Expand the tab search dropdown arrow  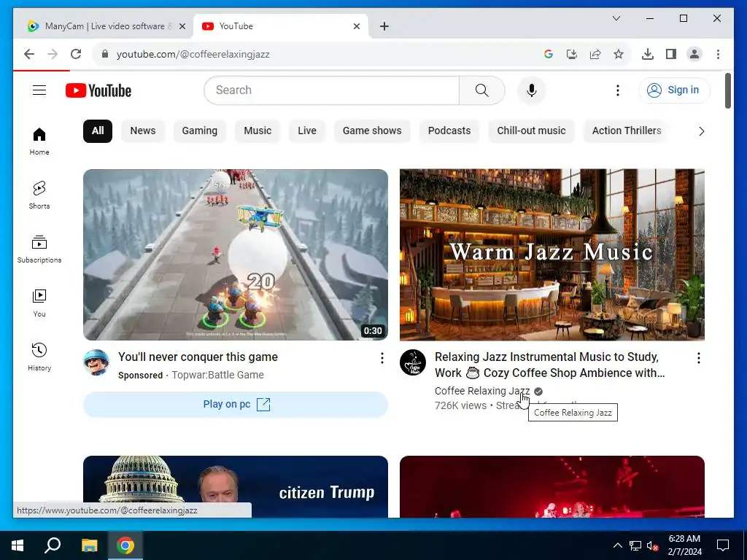(616, 18)
